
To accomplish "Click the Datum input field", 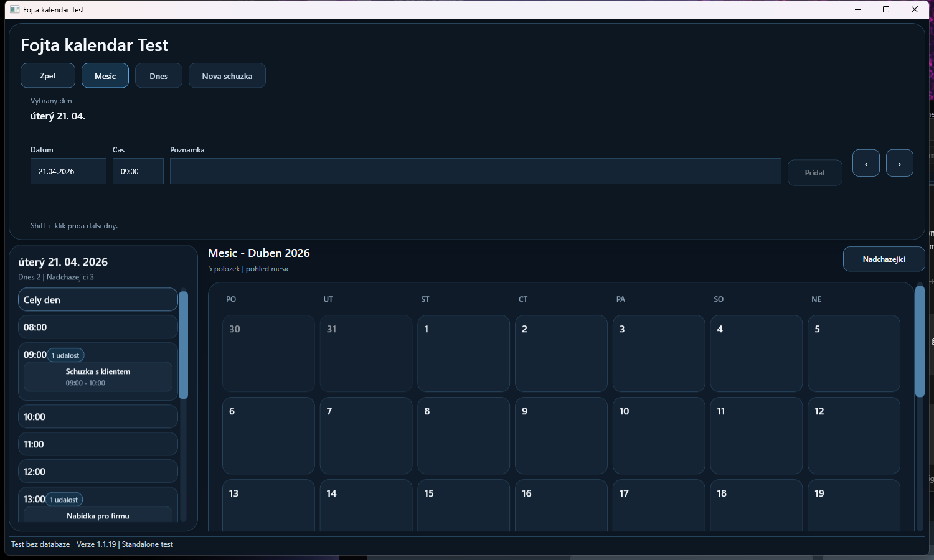I will point(68,171).
